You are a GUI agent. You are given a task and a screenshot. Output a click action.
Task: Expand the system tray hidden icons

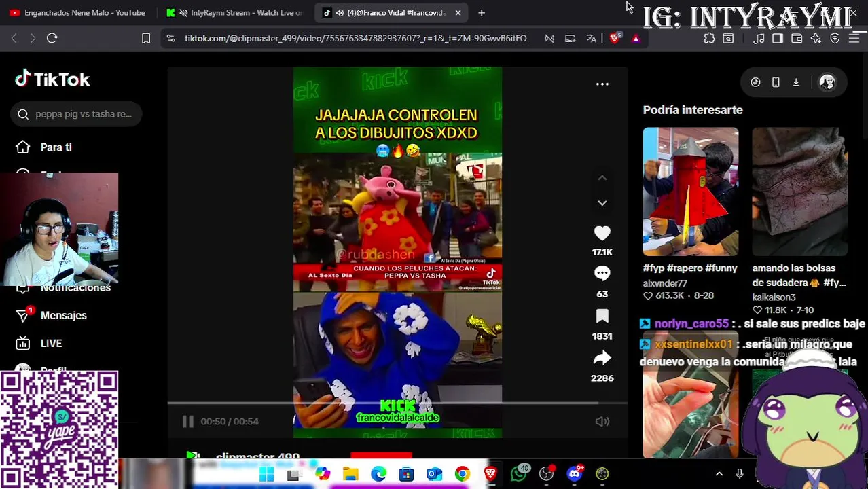coord(719,473)
